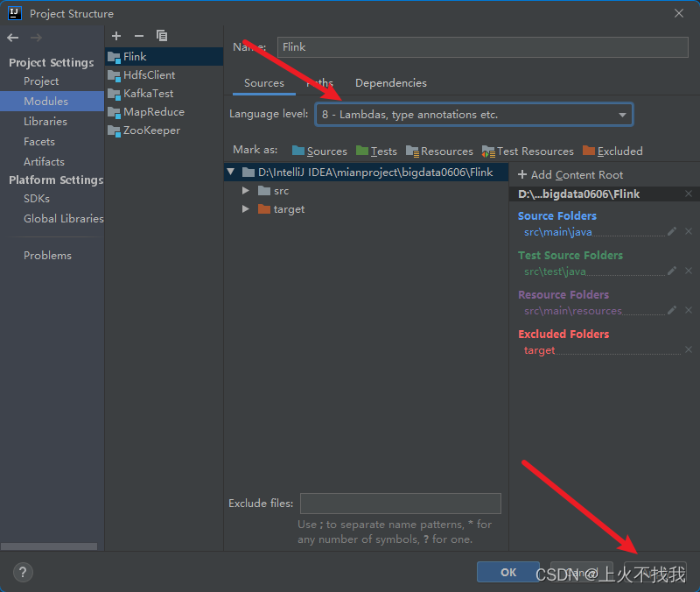Image resolution: width=700 pixels, height=592 pixels.
Task: Edit src\test\java folder properties
Action: pyautogui.click(x=672, y=271)
